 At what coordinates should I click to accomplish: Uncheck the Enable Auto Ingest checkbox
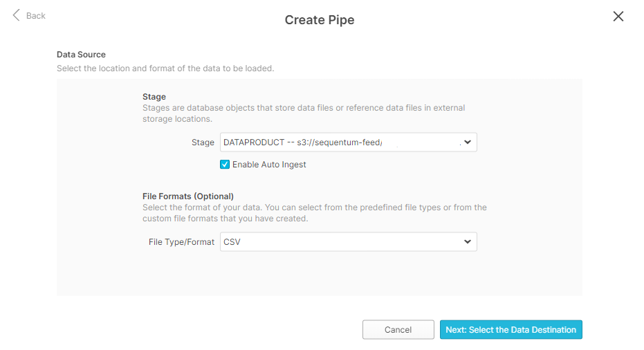tap(225, 165)
